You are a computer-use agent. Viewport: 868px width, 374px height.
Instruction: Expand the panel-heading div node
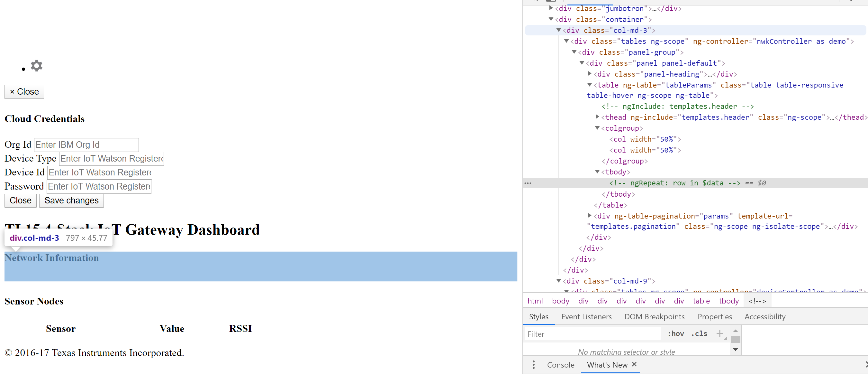point(590,74)
